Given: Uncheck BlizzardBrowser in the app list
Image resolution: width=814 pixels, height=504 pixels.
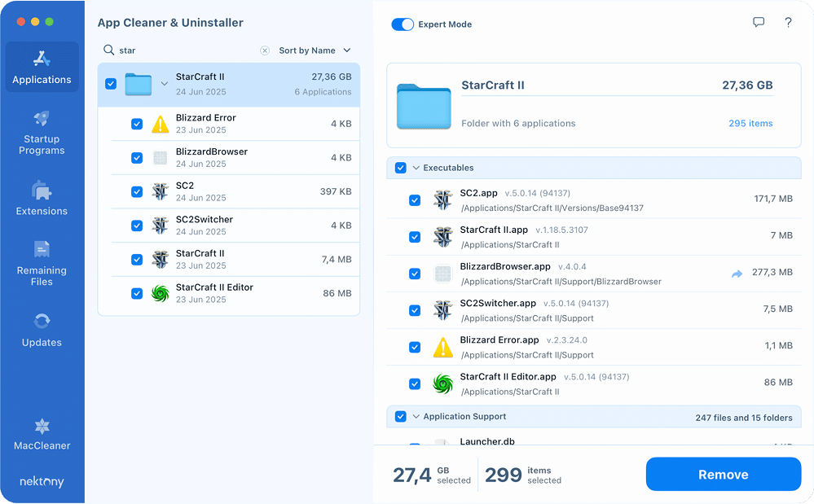Looking at the screenshot, I should click(x=137, y=158).
